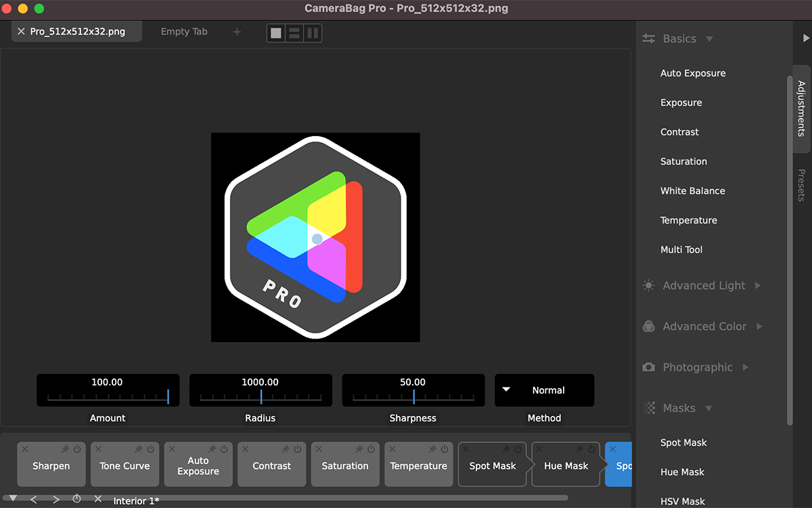Screen dimensions: 812x508
Task: Switch to the Empty Tab
Action: tap(184, 31)
